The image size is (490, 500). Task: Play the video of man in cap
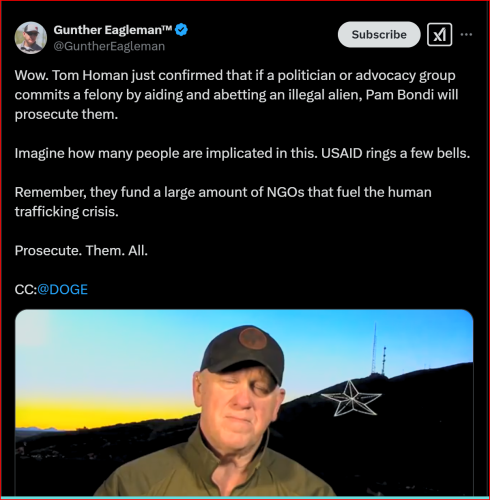click(244, 403)
